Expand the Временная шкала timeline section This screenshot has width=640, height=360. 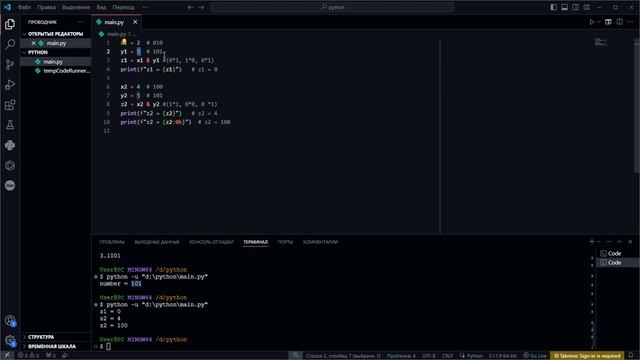click(56, 347)
